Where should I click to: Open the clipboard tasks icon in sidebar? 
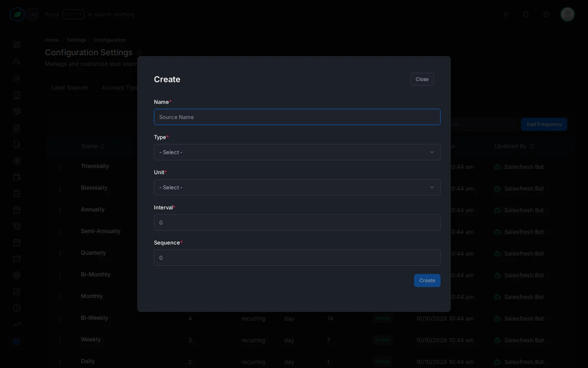coord(17,193)
